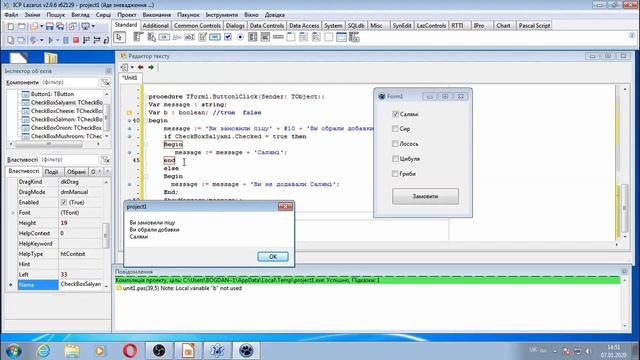Select the TToggleBox component icon

click(215, 37)
